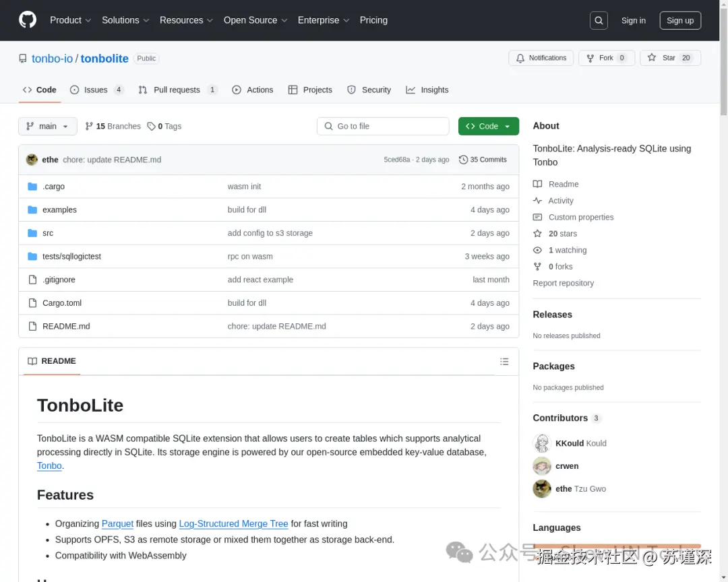
Task: Click Report repository link
Action: click(x=563, y=283)
